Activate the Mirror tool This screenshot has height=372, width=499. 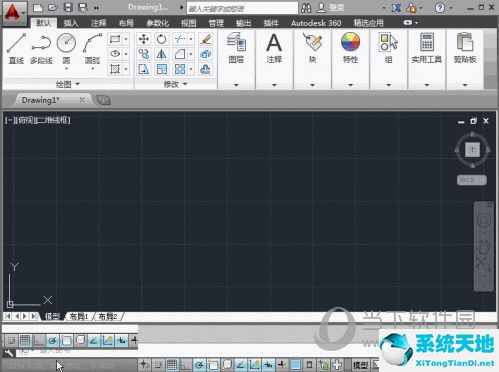(x=162, y=54)
